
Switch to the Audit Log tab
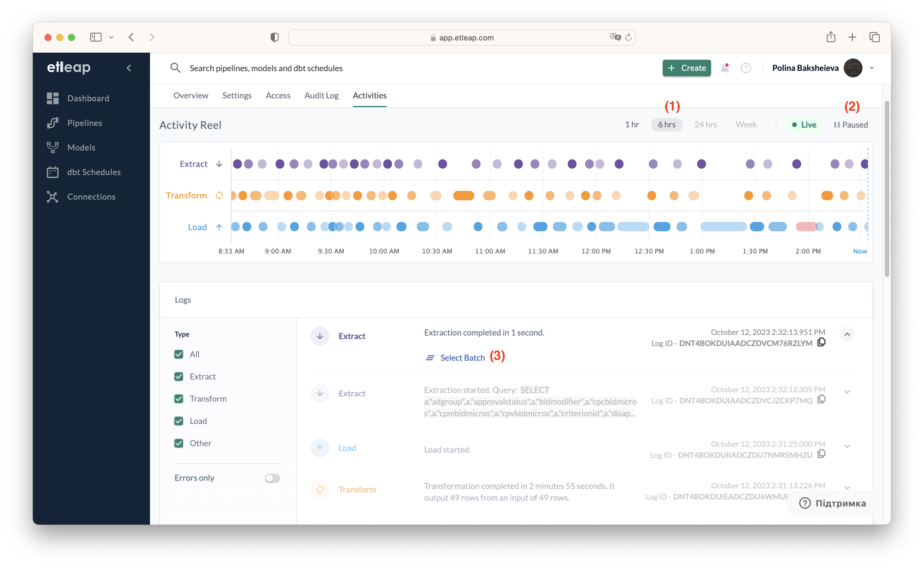pos(321,95)
